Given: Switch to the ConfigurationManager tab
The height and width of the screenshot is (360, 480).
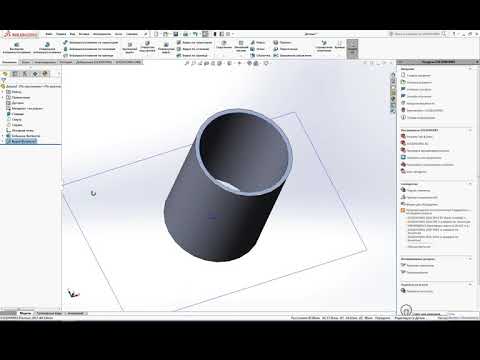Looking at the screenshot, I should pyautogui.click(x=25, y=74).
